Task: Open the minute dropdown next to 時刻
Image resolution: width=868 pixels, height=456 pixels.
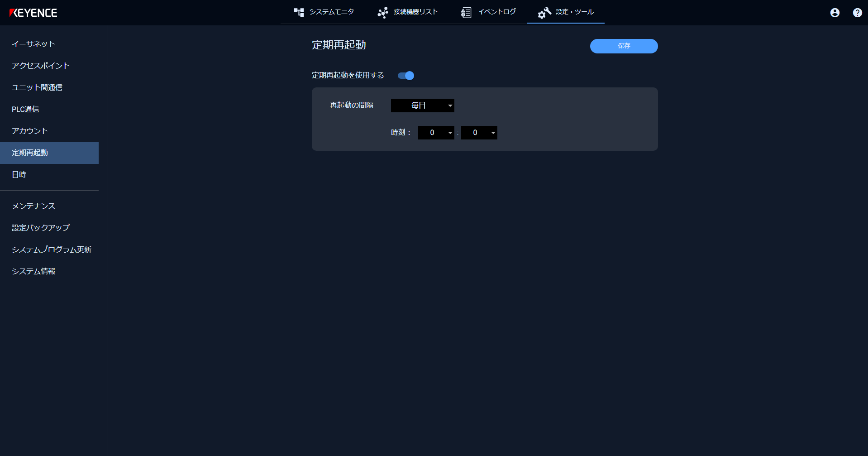Action: tap(479, 133)
